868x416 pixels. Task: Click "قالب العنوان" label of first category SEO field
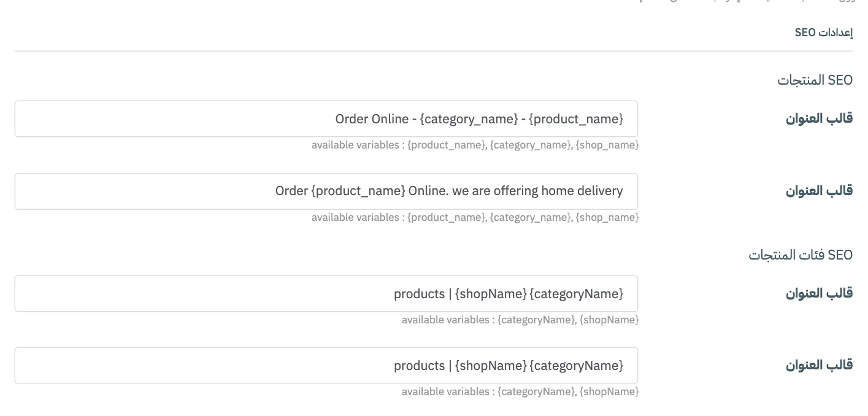[x=820, y=293]
